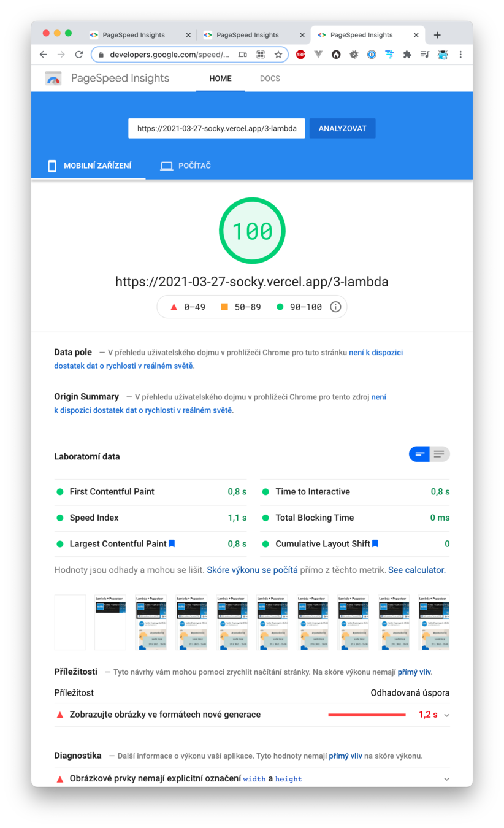Open 'přímý vliv' link in Příležitosti section

pyautogui.click(x=414, y=672)
